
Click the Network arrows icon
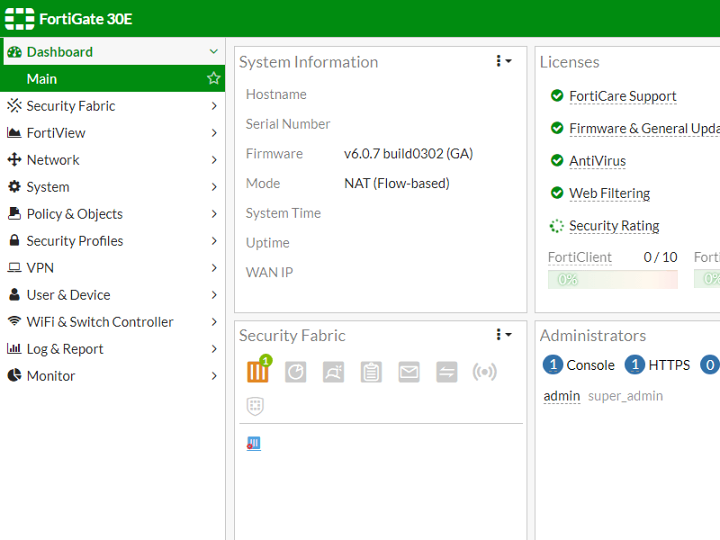point(14,160)
